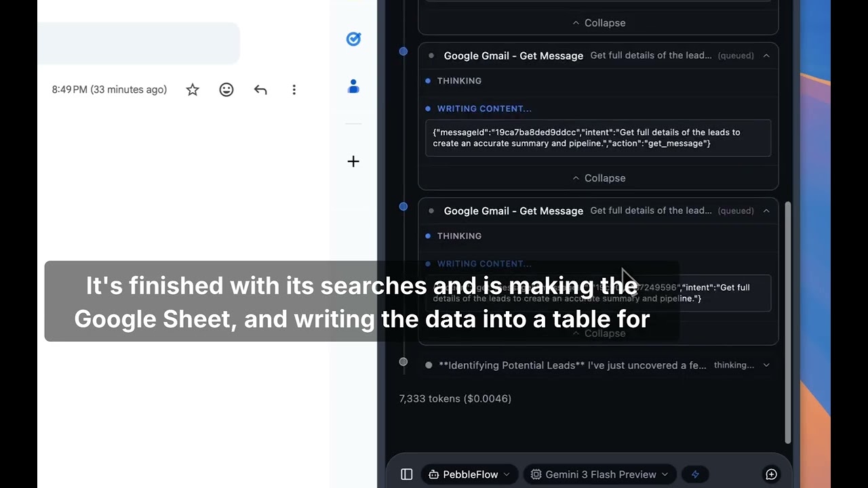Open the Google Tasks side panel icon

coord(353,39)
